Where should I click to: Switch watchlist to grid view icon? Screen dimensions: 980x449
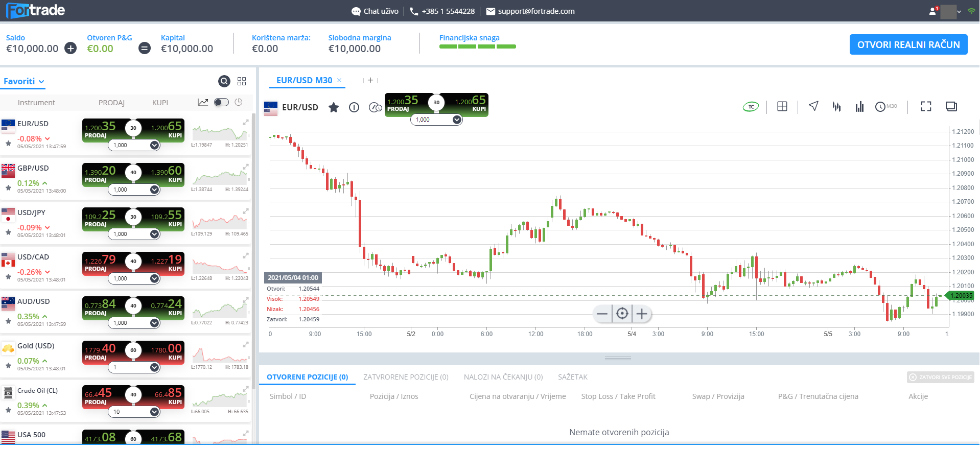tap(242, 81)
